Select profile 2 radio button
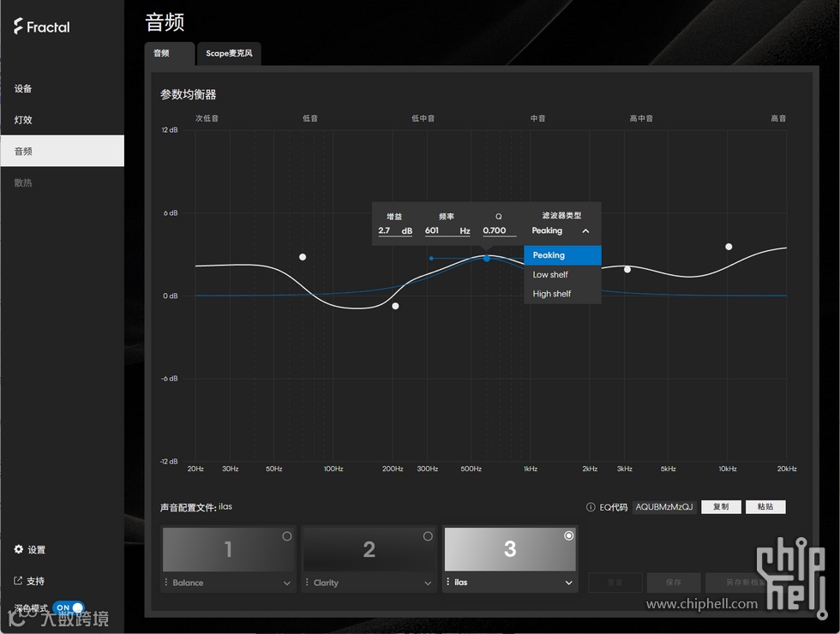Image resolution: width=840 pixels, height=634 pixels. 428,536
